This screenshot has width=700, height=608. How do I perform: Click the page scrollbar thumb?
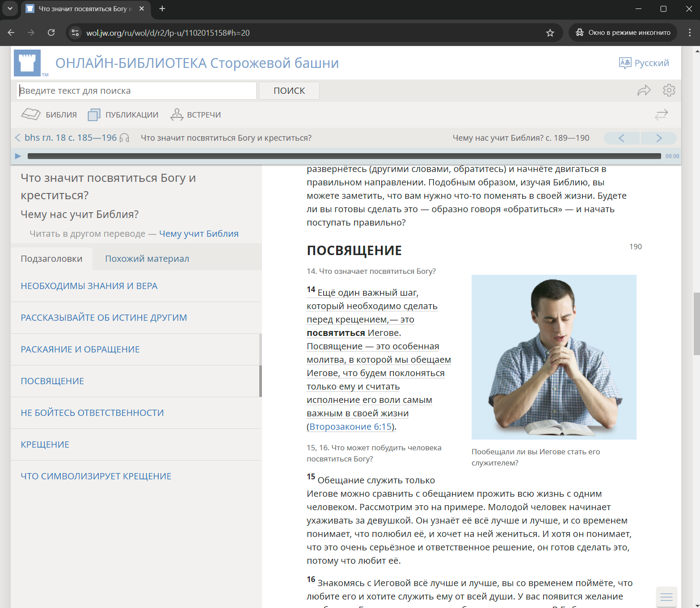696,324
